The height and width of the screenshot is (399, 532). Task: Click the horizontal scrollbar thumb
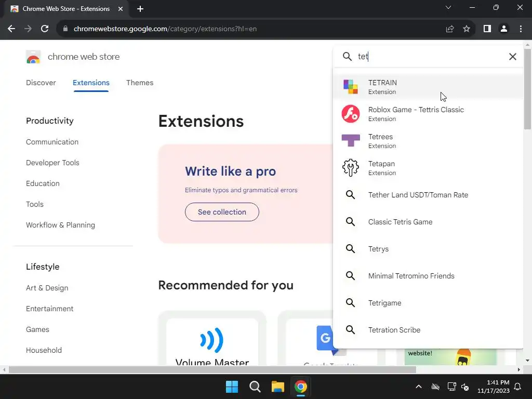pos(212,369)
